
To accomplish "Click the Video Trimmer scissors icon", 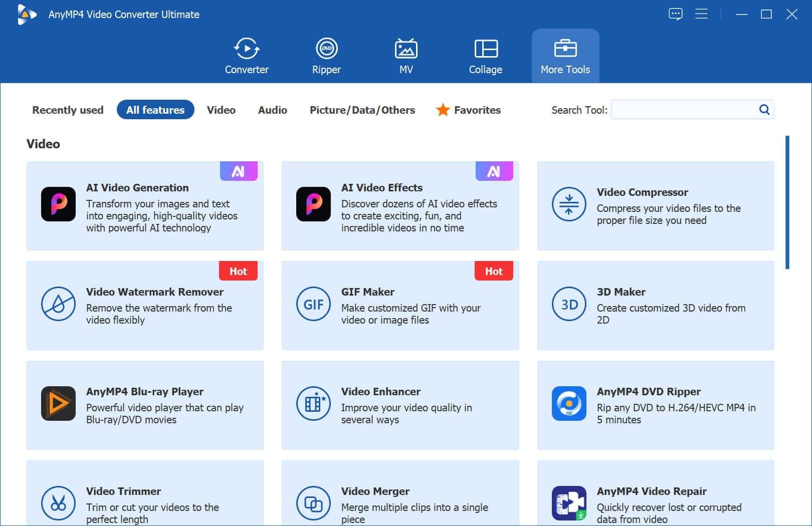I will pos(58,503).
